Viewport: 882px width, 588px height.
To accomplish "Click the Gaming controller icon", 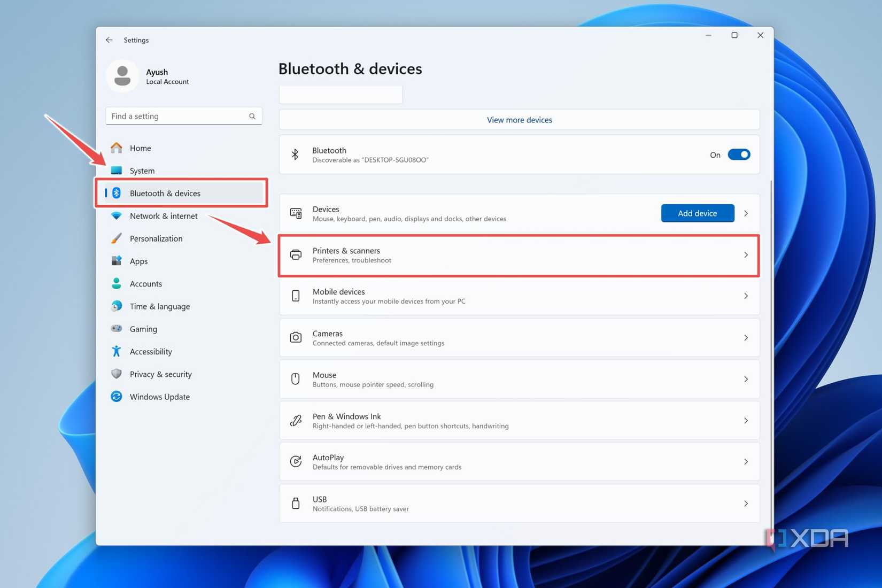I will pyautogui.click(x=117, y=329).
